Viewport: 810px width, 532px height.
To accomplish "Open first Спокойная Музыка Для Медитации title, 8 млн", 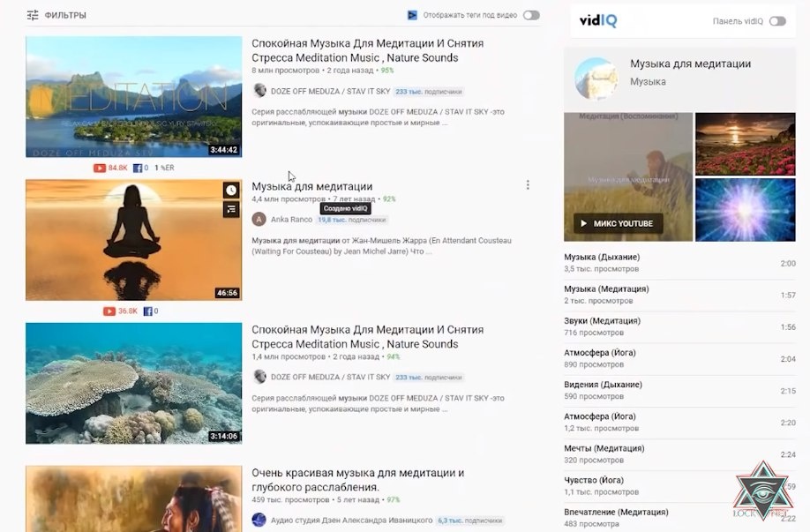I will coord(367,50).
